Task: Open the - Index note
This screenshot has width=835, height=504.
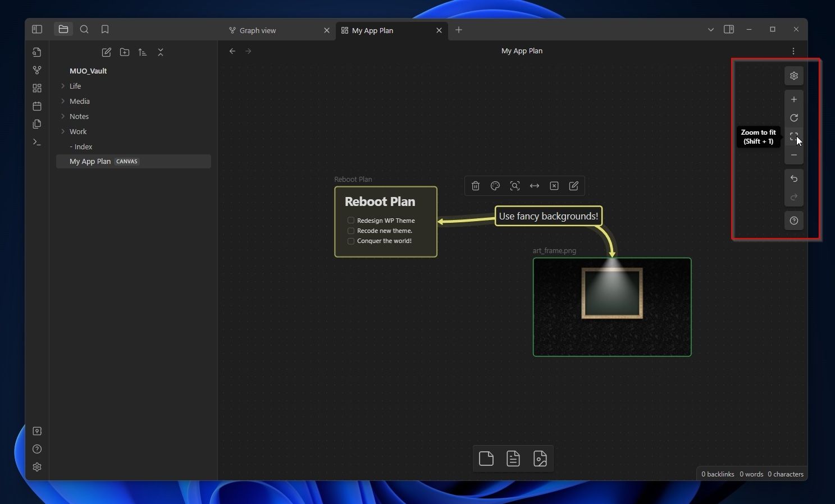Action: coord(83,146)
